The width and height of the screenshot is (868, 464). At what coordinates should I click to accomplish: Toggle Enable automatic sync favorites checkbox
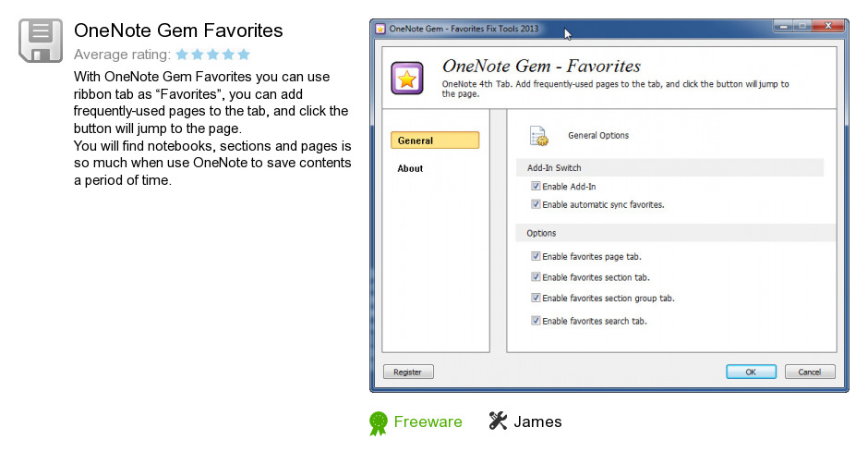(536, 204)
